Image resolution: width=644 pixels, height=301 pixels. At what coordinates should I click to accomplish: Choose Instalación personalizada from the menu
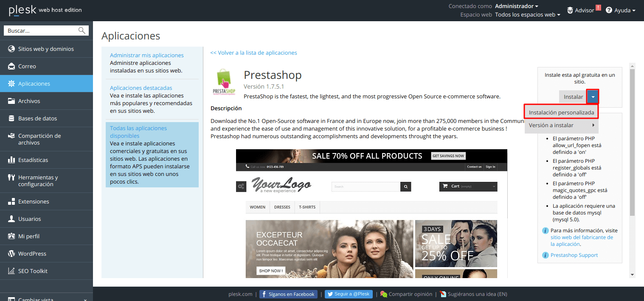[561, 112]
